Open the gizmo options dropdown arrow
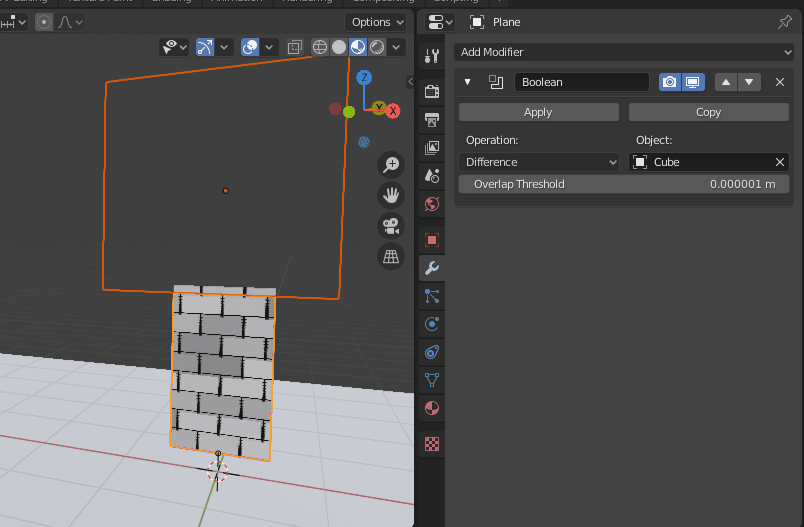The image size is (804, 527). 224,47
